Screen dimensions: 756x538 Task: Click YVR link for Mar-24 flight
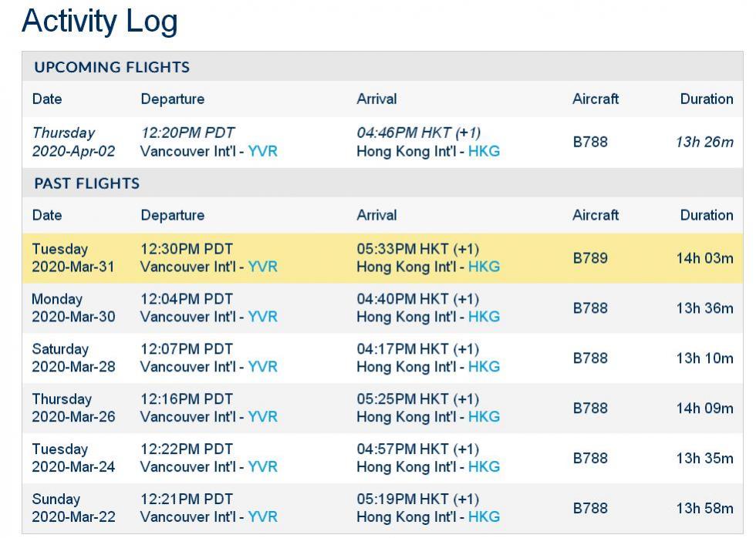coord(262,467)
